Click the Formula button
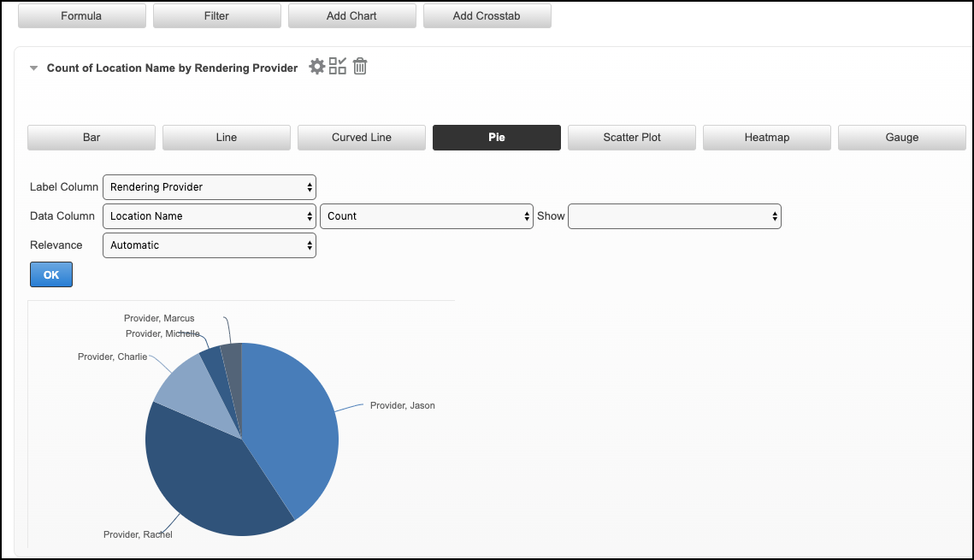 tap(81, 15)
